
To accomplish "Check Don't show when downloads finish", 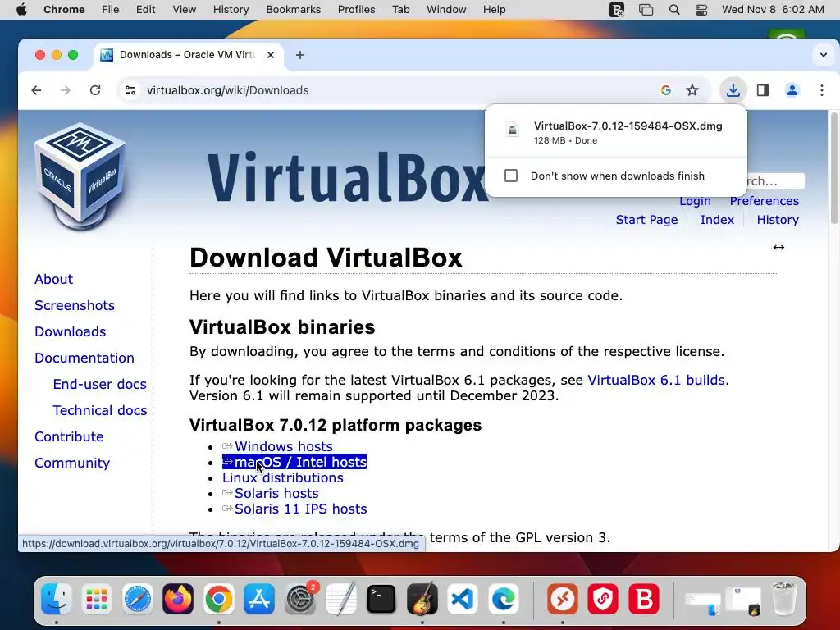I will coord(511,176).
